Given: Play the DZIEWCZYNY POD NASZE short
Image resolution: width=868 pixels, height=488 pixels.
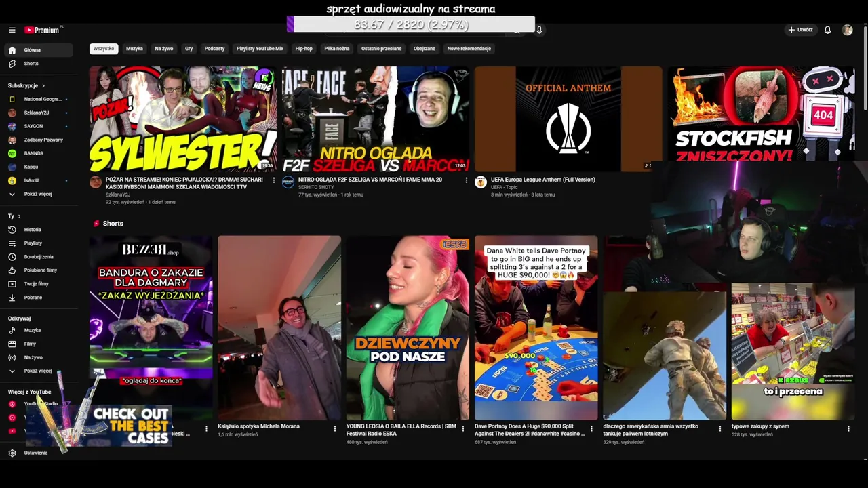Looking at the screenshot, I should 408,328.
